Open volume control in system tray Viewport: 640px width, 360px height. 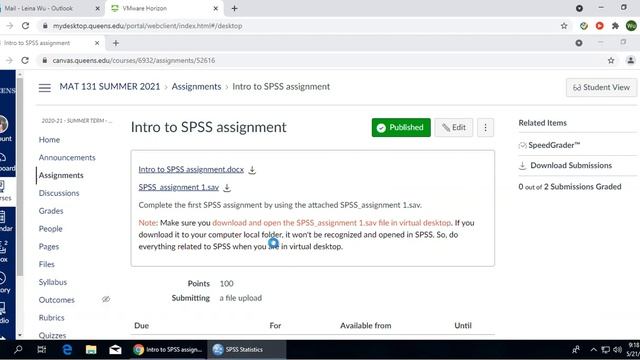pyautogui.click(x=617, y=350)
